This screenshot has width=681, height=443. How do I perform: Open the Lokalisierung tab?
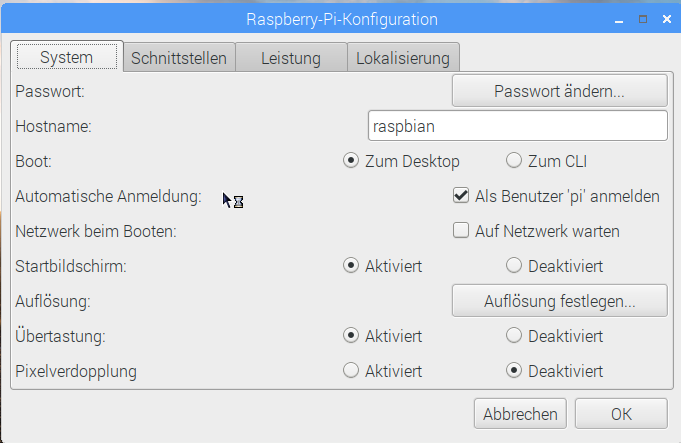pyautogui.click(x=403, y=58)
